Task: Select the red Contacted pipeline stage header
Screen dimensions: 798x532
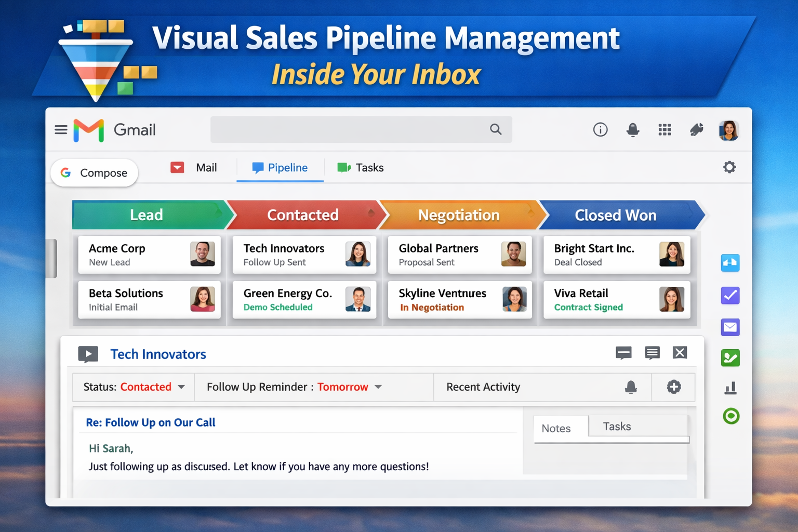Action: point(303,215)
